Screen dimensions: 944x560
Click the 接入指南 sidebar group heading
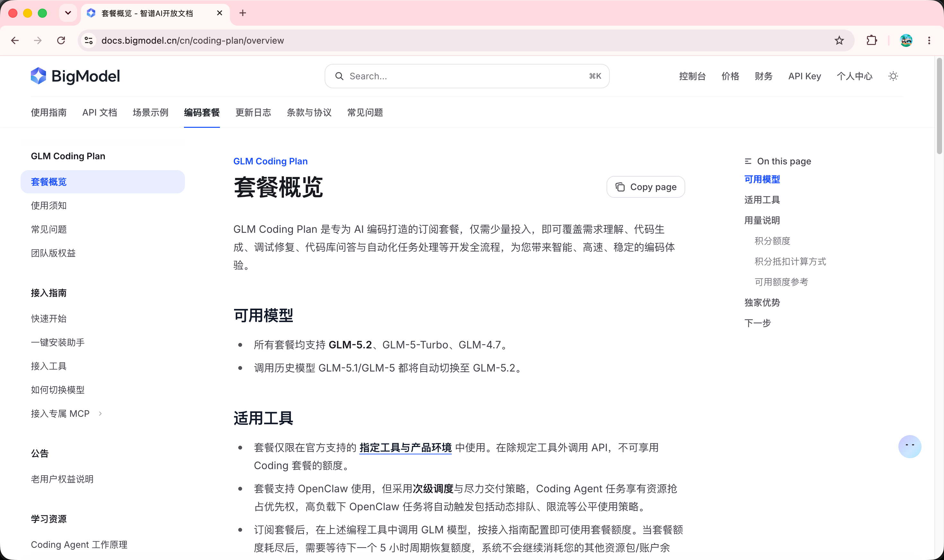tap(49, 293)
